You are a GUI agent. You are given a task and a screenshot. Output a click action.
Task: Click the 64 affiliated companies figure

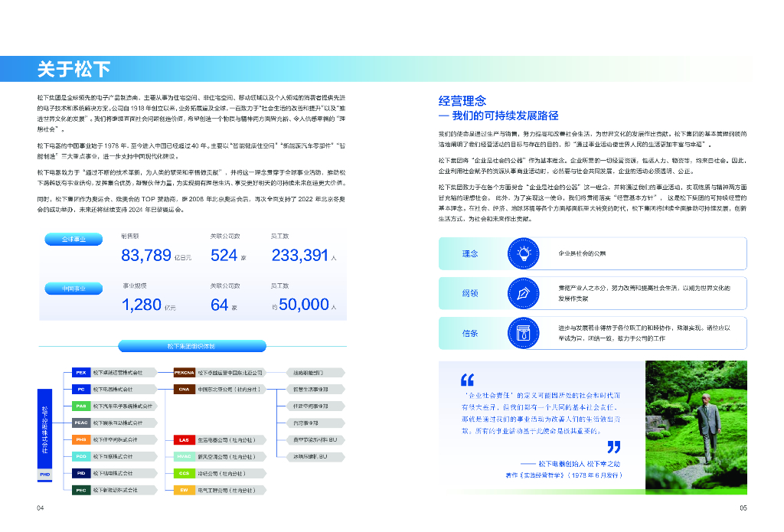tap(220, 305)
